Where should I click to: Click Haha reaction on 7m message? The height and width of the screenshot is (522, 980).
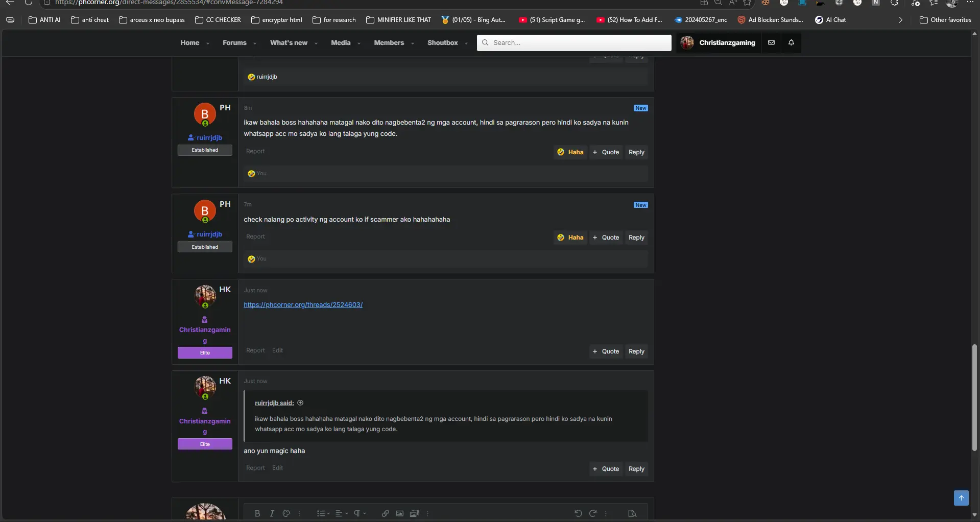point(570,238)
